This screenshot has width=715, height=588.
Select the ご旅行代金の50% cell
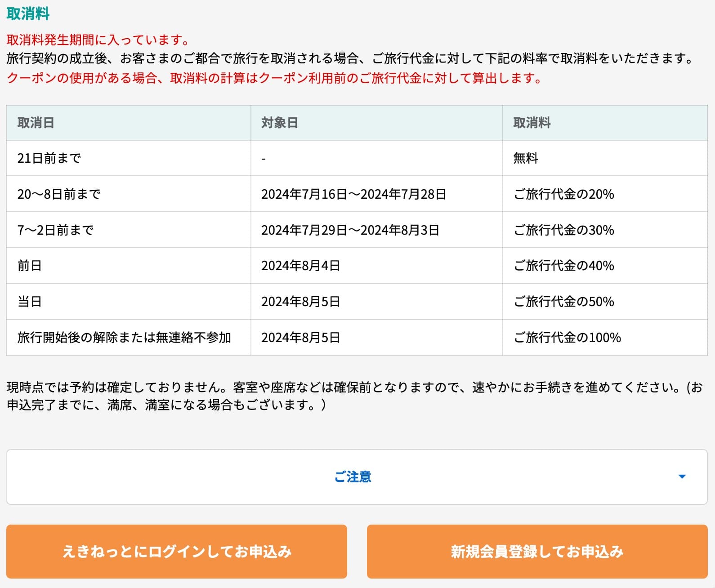click(605, 302)
